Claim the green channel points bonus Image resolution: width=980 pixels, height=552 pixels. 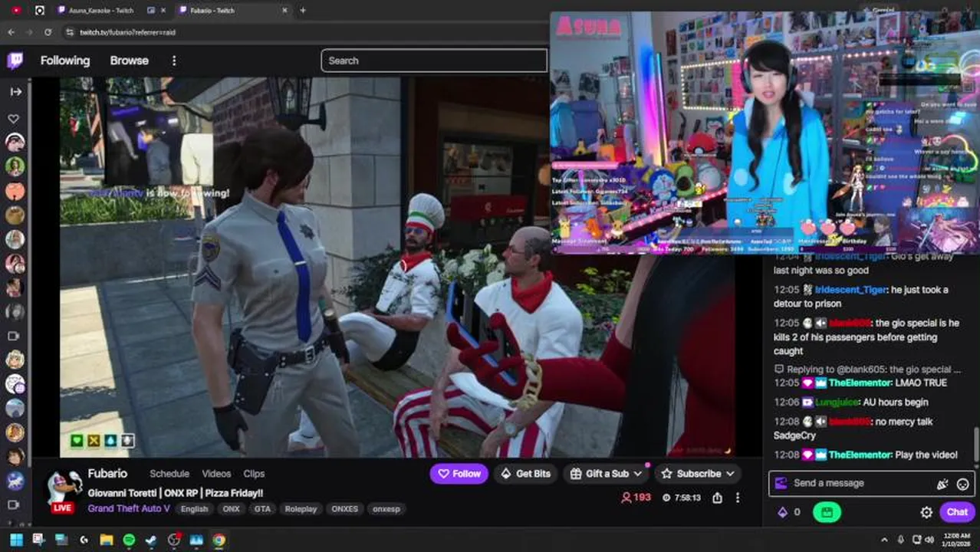point(827,512)
